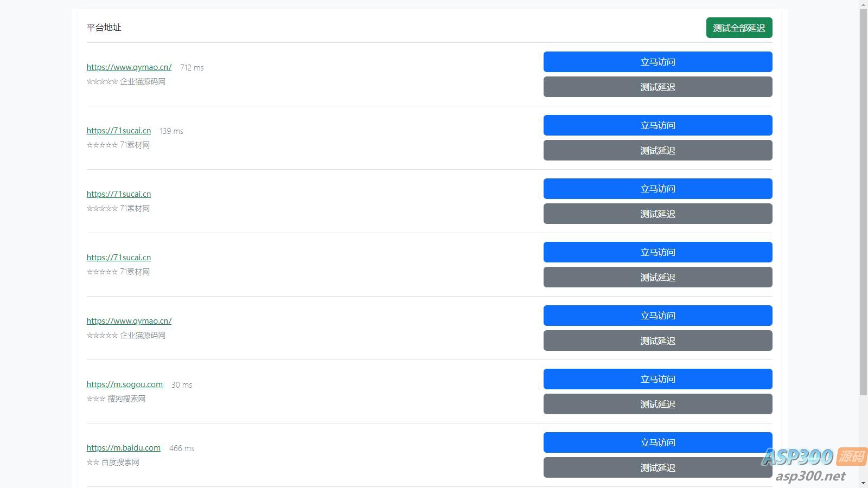Visit 搜狗搜索网 with its 立马访问 button

(x=658, y=379)
